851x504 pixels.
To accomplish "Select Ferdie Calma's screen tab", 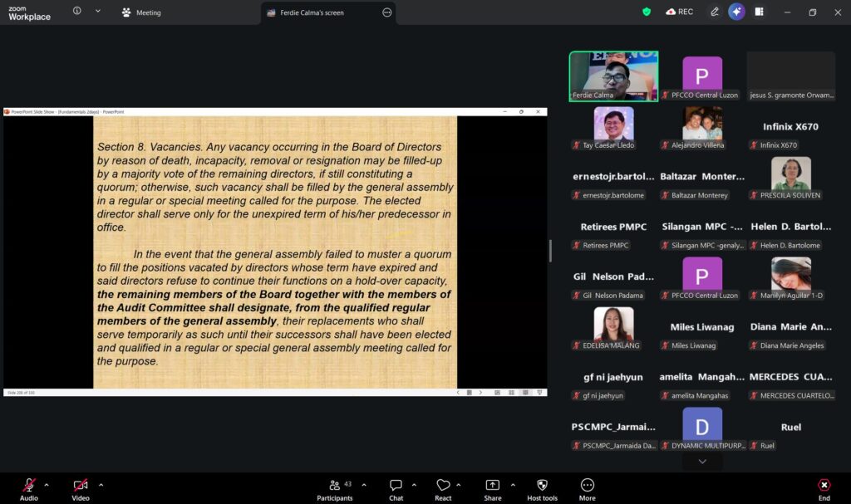I will (x=312, y=12).
